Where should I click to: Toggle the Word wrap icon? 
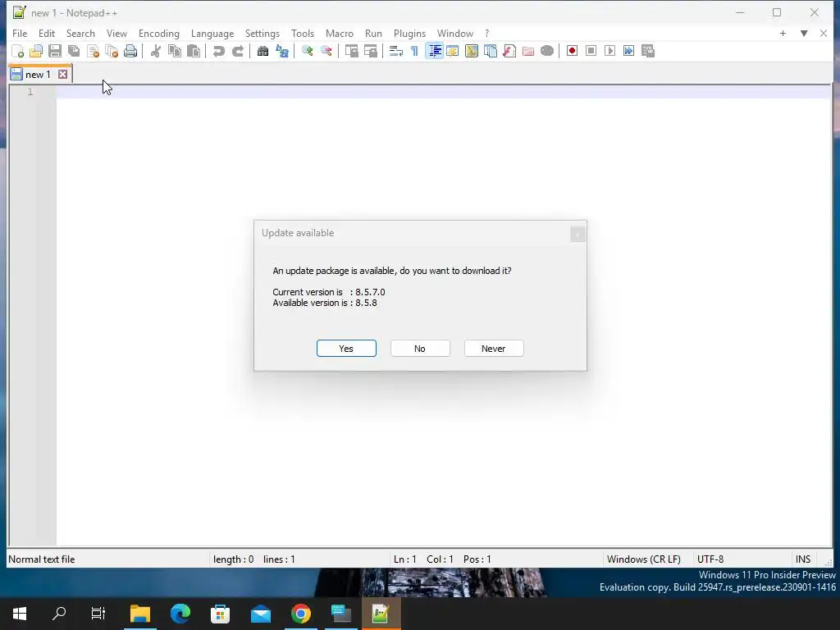(x=396, y=51)
